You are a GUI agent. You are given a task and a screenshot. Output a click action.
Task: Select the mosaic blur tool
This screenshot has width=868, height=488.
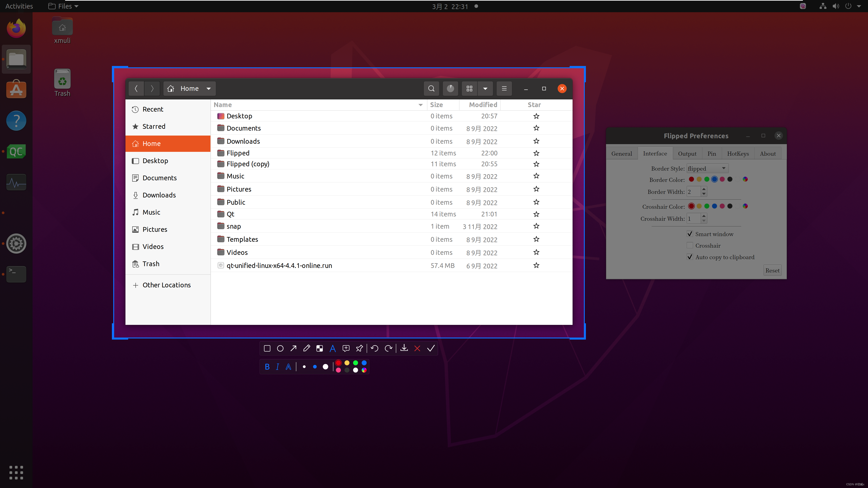click(x=319, y=348)
